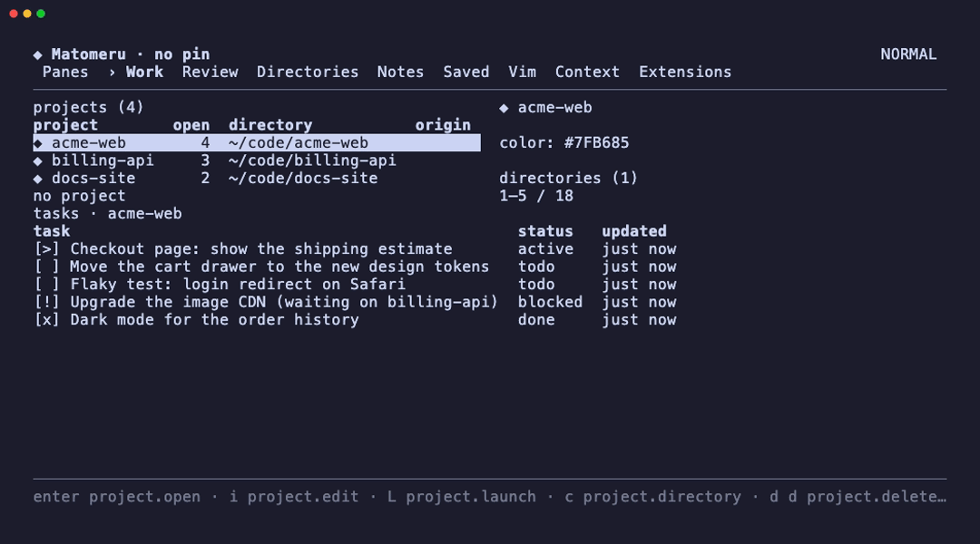Click the diamond icon beside Matomeru title
980x544 pixels.
pos(37,55)
